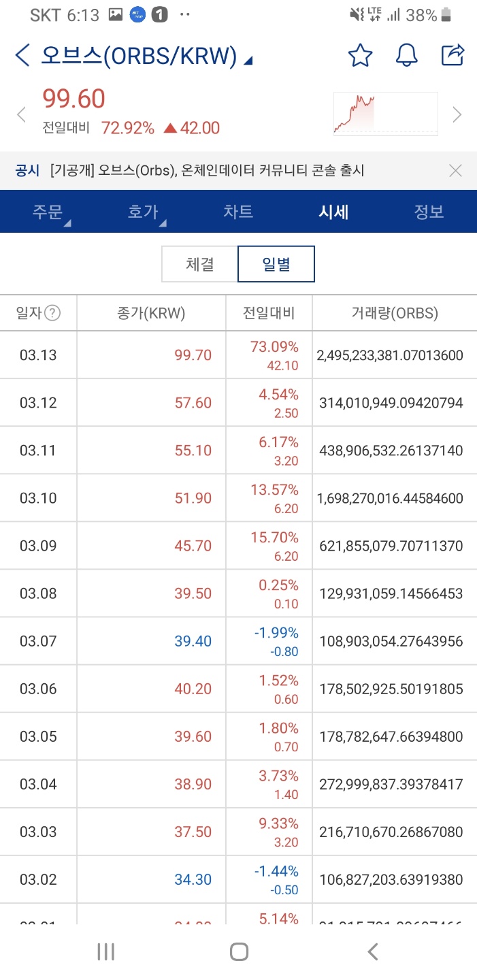This screenshot has width=477, height=980.
Task: Select closing price 55.10
Action: coord(193,450)
